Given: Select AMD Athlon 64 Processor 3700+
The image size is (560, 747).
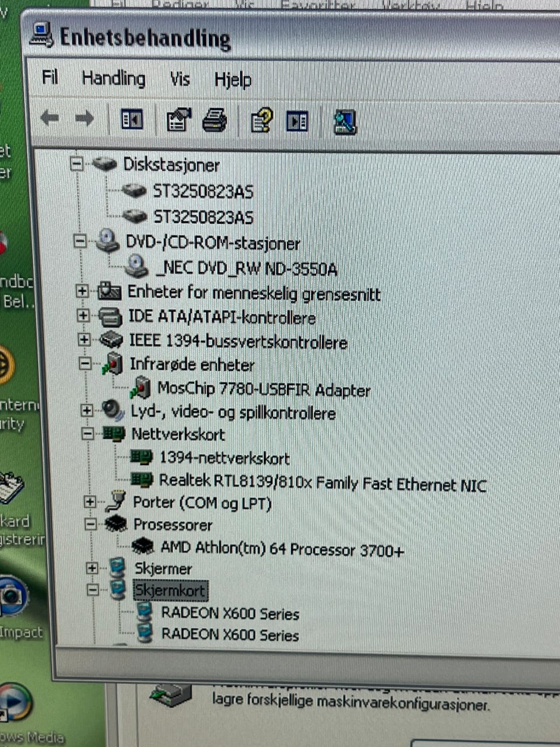Looking at the screenshot, I should pyautogui.click(x=282, y=549).
